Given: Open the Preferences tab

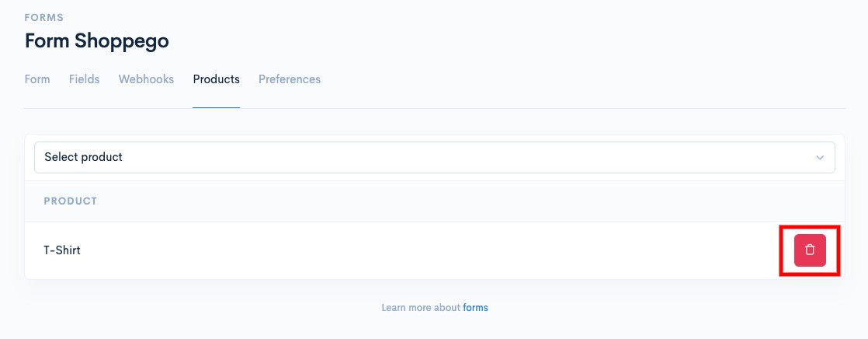Looking at the screenshot, I should pos(290,79).
